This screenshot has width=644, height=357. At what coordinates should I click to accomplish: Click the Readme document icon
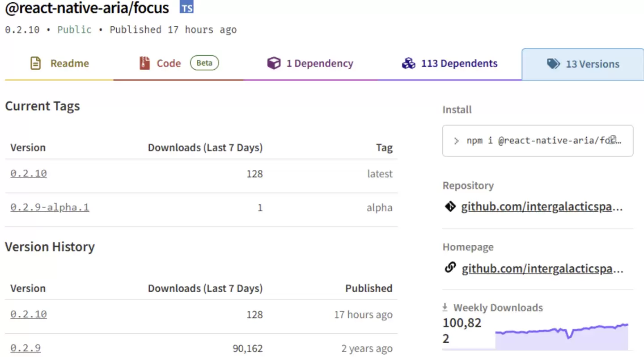(x=35, y=63)
